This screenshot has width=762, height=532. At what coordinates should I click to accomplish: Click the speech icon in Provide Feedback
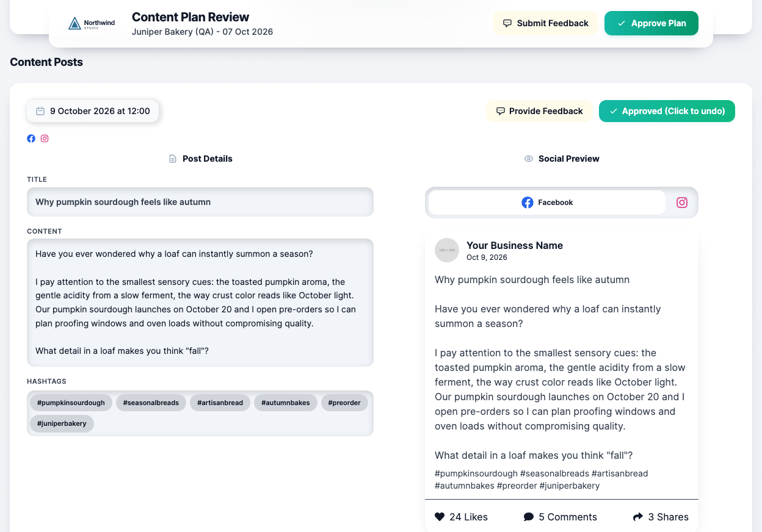point(501,111)
